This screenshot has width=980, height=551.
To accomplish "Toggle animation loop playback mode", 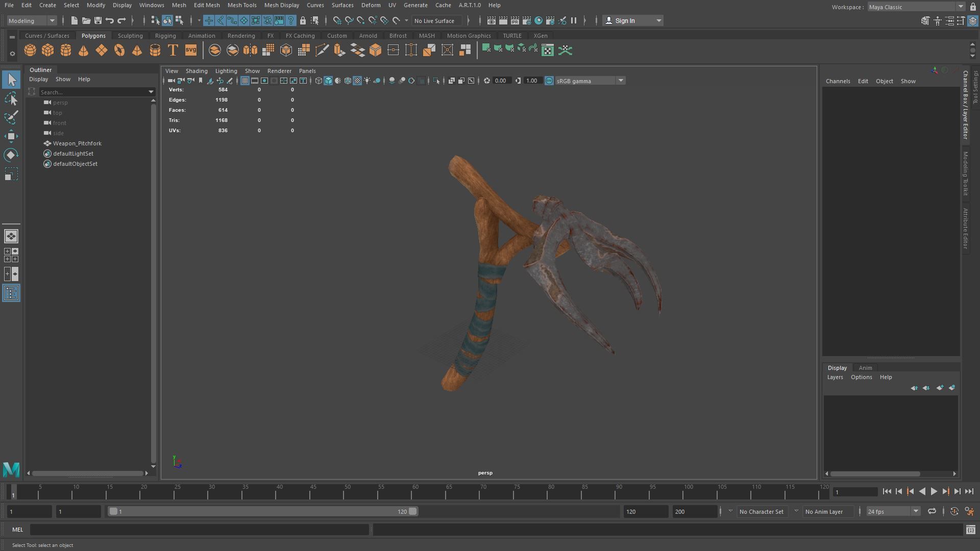I will point(932,511).
